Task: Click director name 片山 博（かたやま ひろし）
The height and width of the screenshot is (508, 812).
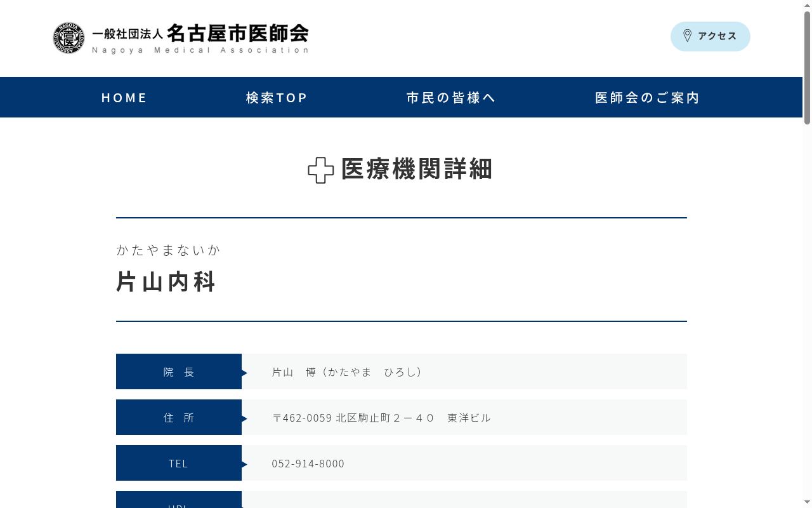Action: [347, 372]
